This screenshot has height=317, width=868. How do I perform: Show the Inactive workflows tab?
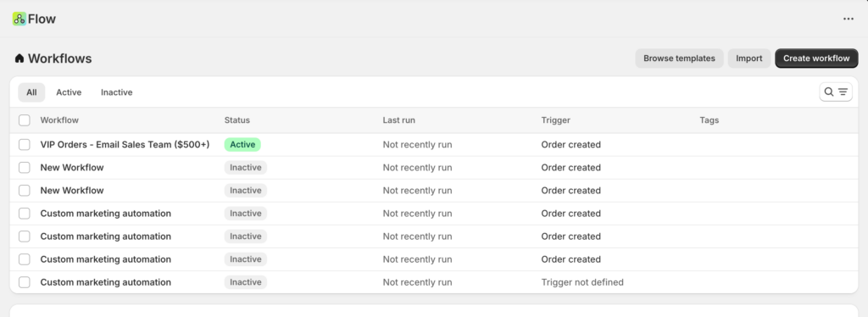pyautogui.click(x=117, y=92)
